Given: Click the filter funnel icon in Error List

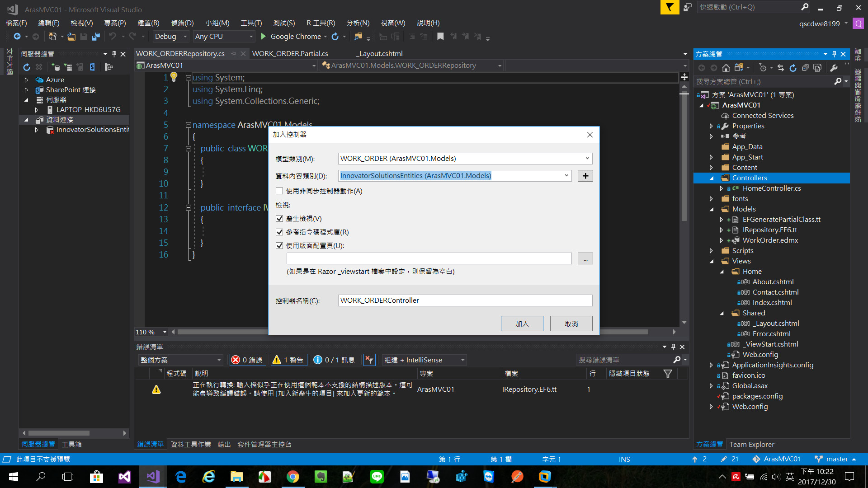Looking at the screenshot, I should (x=668, y=373).
